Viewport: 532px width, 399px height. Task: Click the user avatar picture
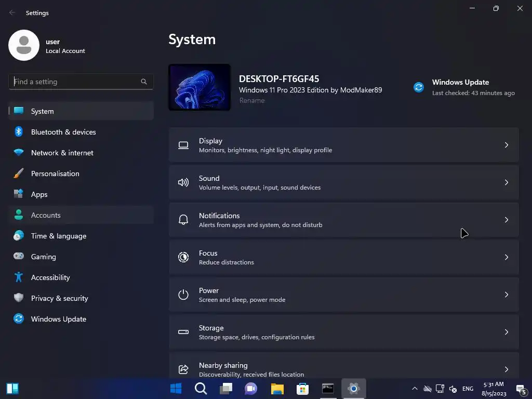(24, 45)
